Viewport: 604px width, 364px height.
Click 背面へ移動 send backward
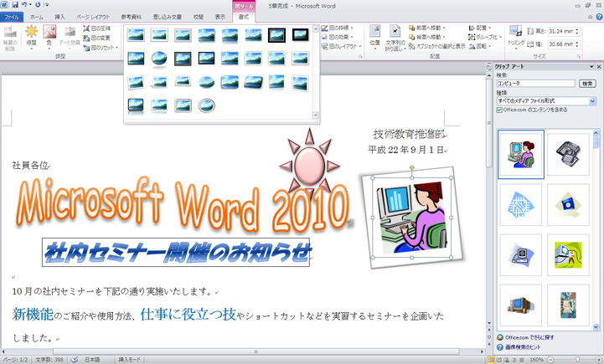click(x=426, y=37)
